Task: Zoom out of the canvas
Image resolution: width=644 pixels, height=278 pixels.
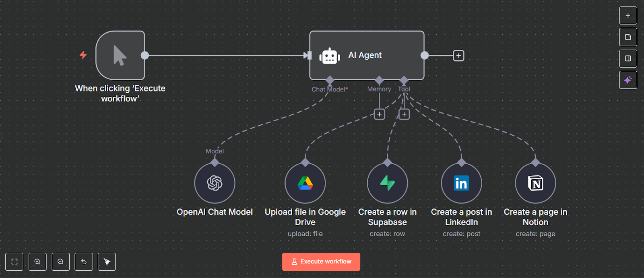Action: pos(61,262)
